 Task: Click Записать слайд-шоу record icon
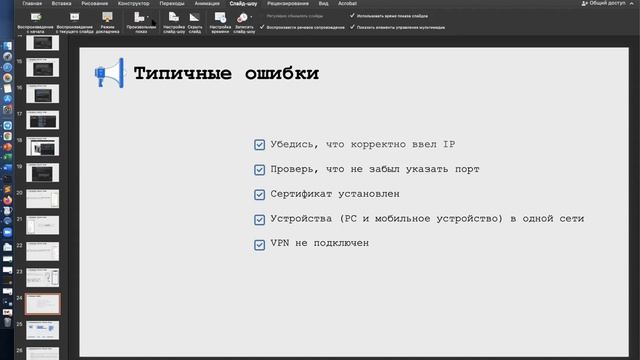click(x=242, y=18)
